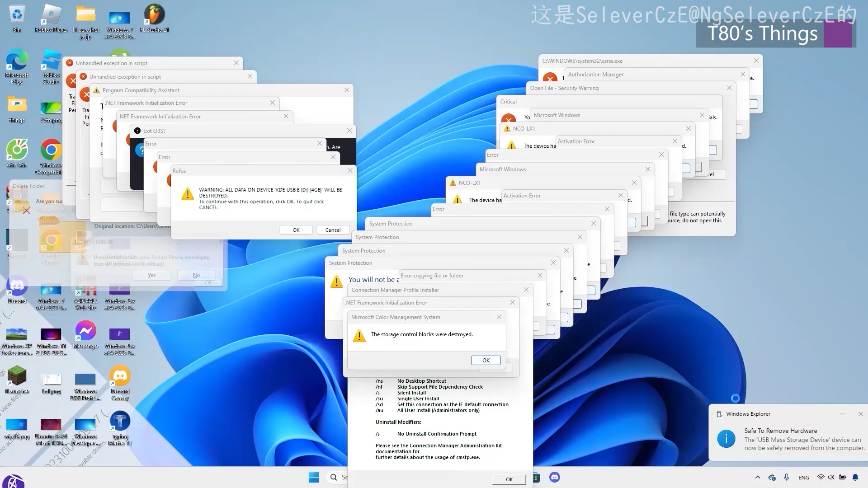Close the Microsoft Color Management System dialog
868x488 pixels.
499,317
